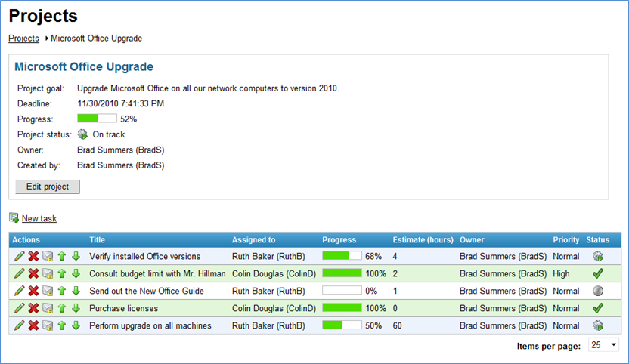Click the 68% task progress bar

point(342,256)
